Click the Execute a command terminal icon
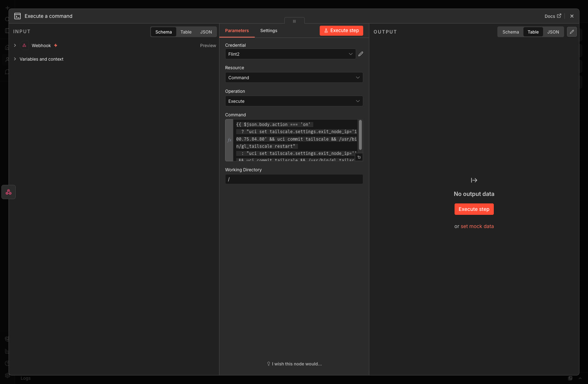Image resolution: width=588 pixels, height=384 pixels. tap(17, 16)
